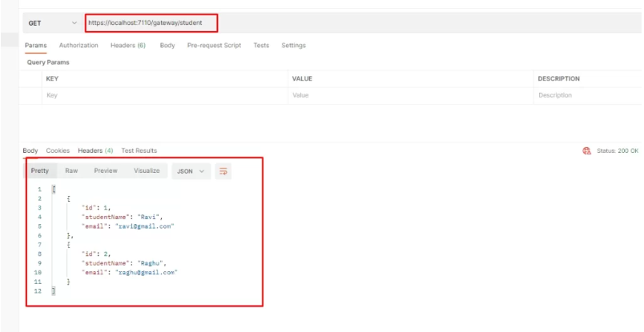View response Headers (4) tab
The image size is (644, 332).
pyautogui.click(x=95, y=150)
